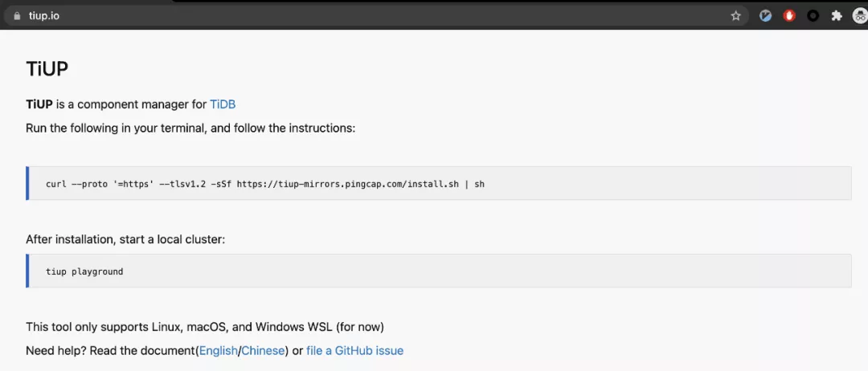This screenshot has width=868, height=371.
Task: Click the bold TiUP word in the description
Action: tap(39, 104)
